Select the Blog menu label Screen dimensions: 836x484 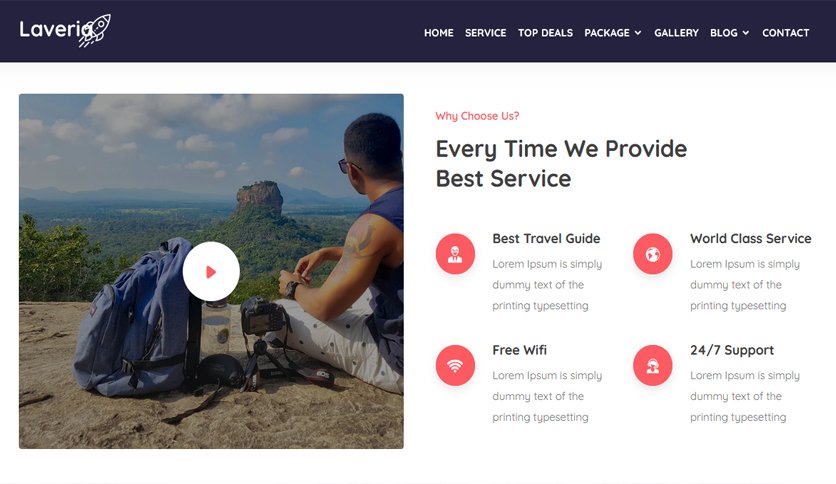click(x=724, y=33)
